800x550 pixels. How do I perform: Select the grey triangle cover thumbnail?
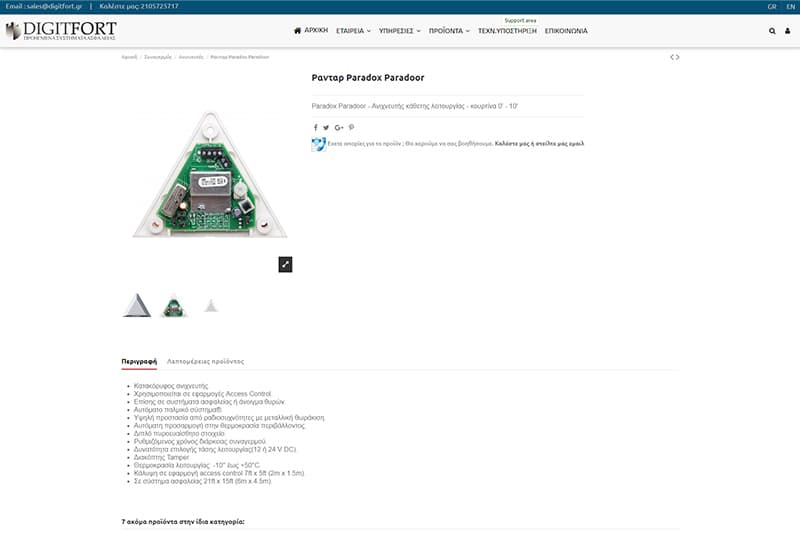click(x=137, y=305)
